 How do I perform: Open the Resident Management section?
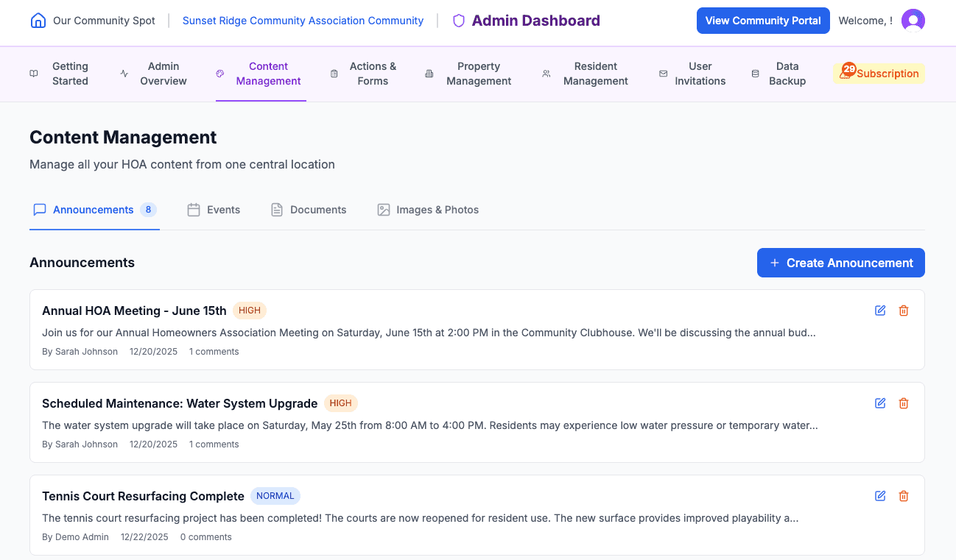595,74
